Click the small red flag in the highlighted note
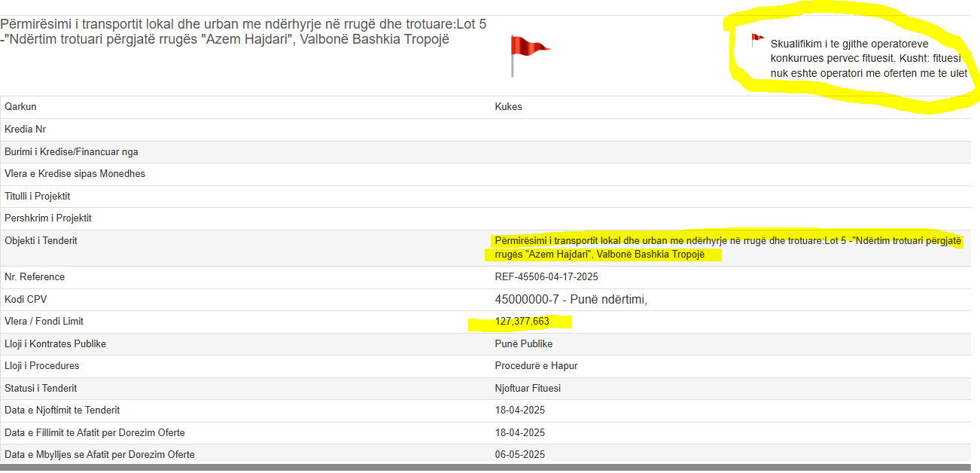The image size is (980, 473). tap(757, 41)
